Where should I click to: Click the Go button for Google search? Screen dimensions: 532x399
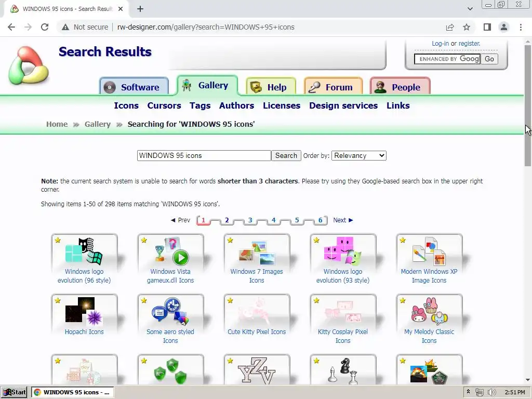coord(489,59)
